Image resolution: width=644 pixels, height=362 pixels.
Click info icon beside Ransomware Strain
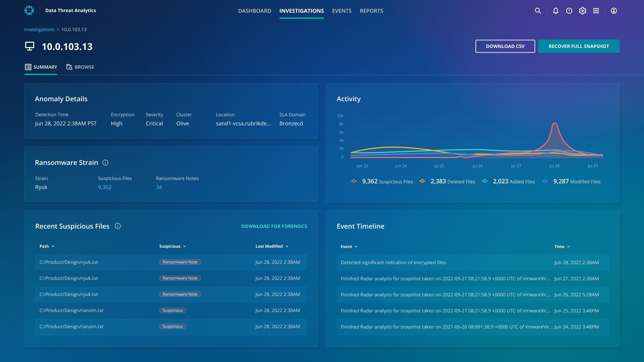(105, 163)
